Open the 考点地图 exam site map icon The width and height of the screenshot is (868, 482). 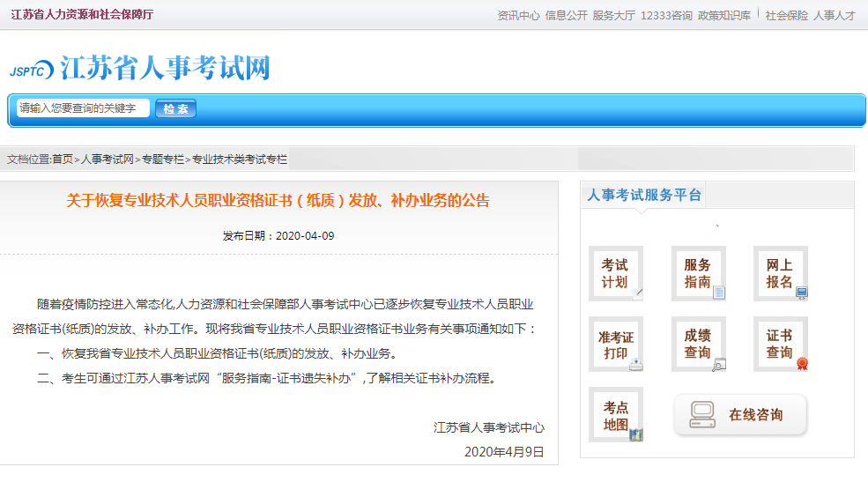[x=615, y=415]
